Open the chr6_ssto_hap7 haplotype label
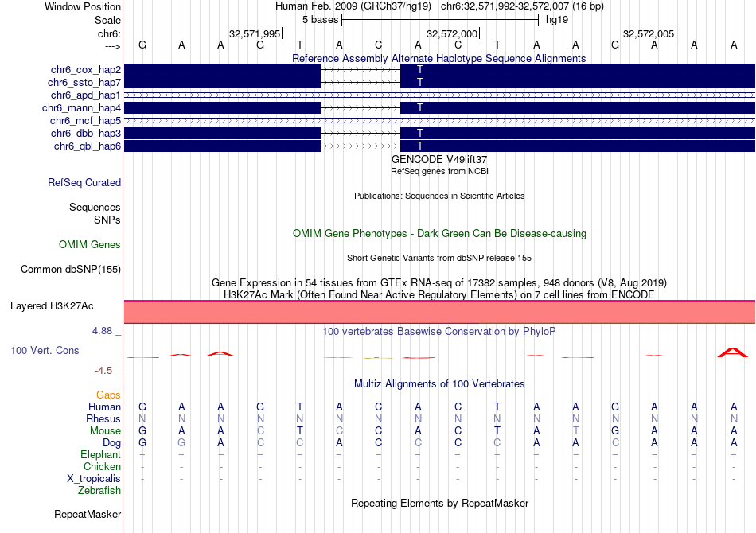The image size is (756, 533). pos(84,83)
